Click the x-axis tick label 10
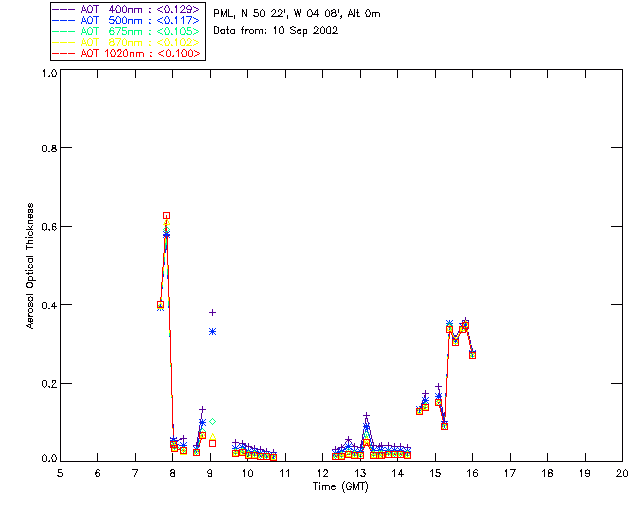The height and width of the screenshot is (512, 640). tap(247, 473)
